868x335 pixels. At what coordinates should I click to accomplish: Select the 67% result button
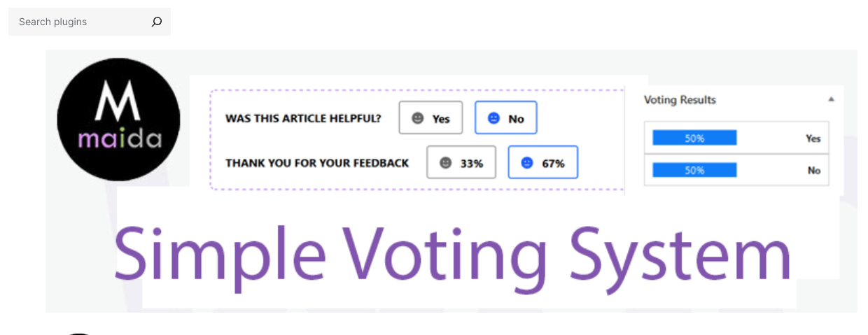click(x=543, y=163)
